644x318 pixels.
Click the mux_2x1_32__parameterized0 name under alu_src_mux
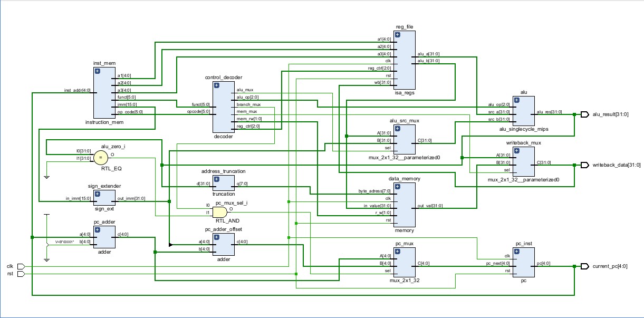[405, 157]
